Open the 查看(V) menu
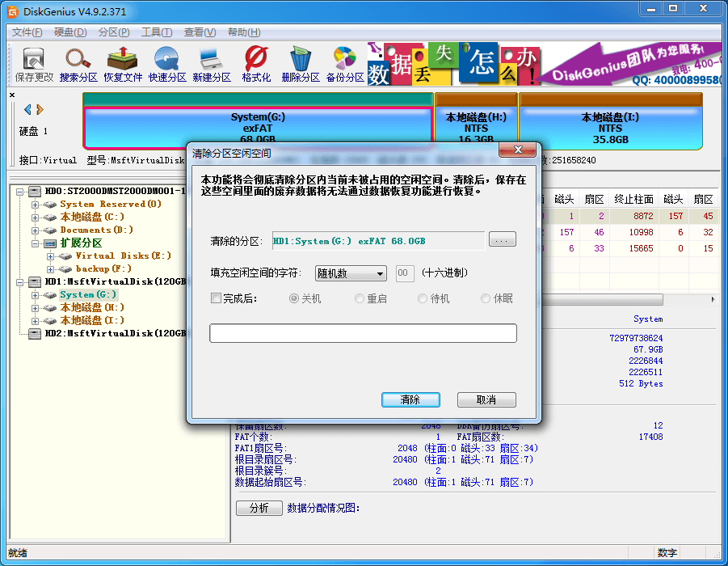Screen dimensions: 728x566 (x=200, y=32)
